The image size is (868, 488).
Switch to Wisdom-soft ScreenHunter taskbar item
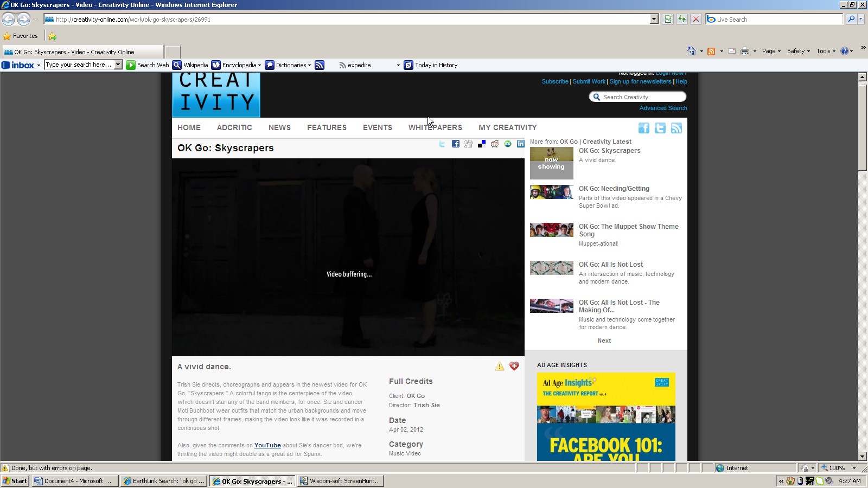pyautogui.click(x=341, y=481)
